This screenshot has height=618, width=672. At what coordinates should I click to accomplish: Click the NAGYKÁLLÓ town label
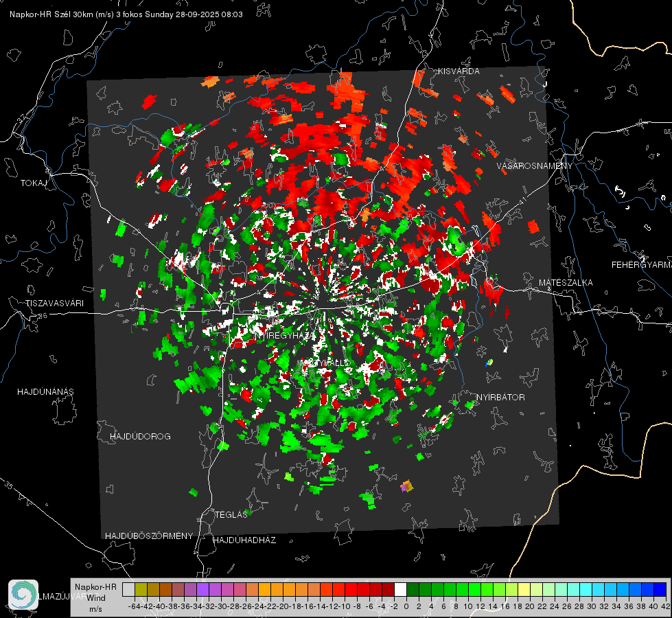[x=326, y=363]
